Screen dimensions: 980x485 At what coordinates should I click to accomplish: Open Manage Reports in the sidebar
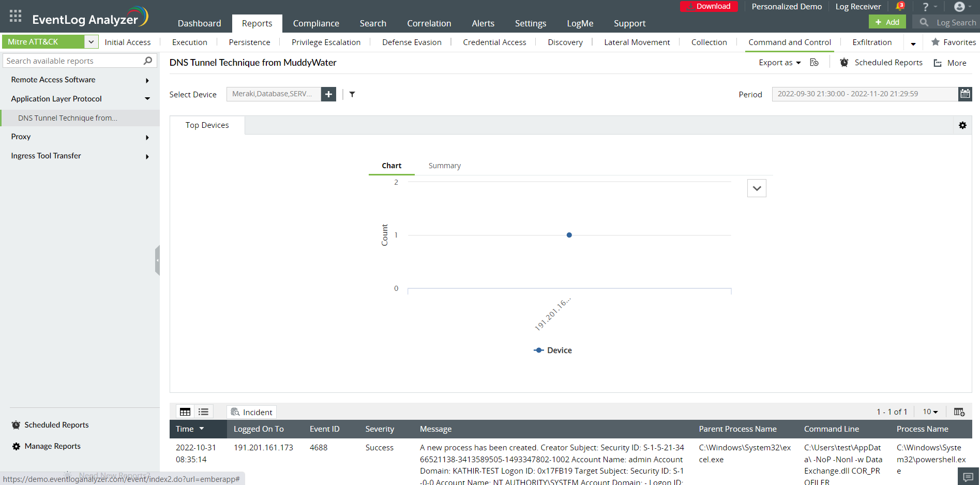pos(46,446)
